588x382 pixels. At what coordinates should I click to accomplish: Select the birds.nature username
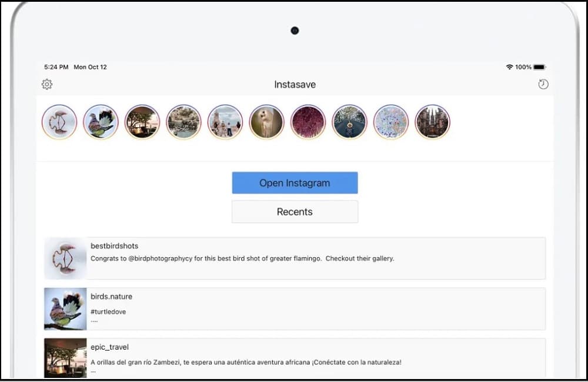[x=111, y=297]
